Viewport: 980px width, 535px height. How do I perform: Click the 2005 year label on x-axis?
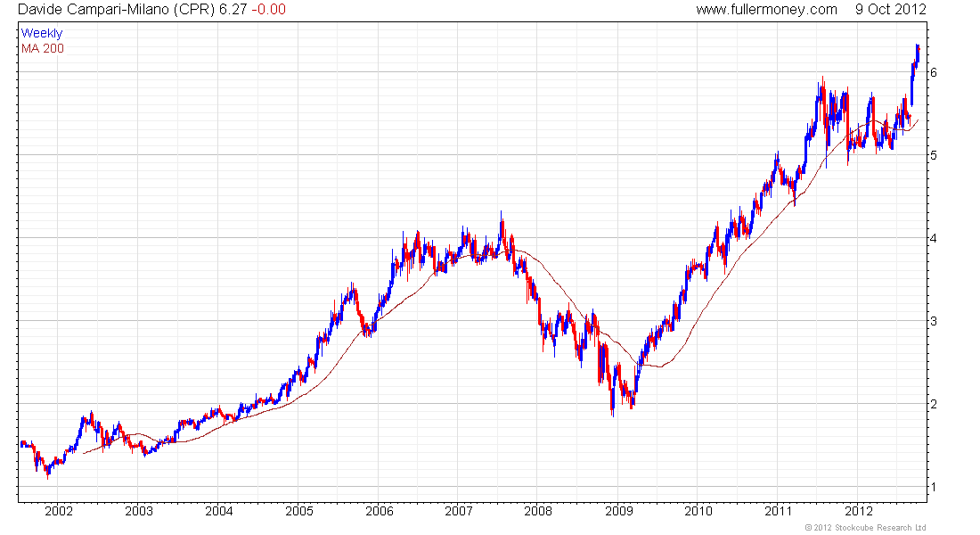(298, 511)
